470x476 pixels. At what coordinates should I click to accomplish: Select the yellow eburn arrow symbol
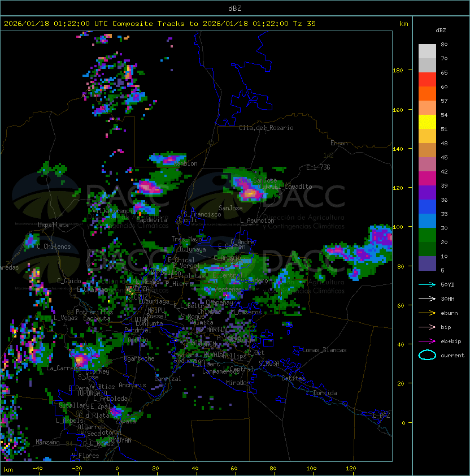(427, 313)
